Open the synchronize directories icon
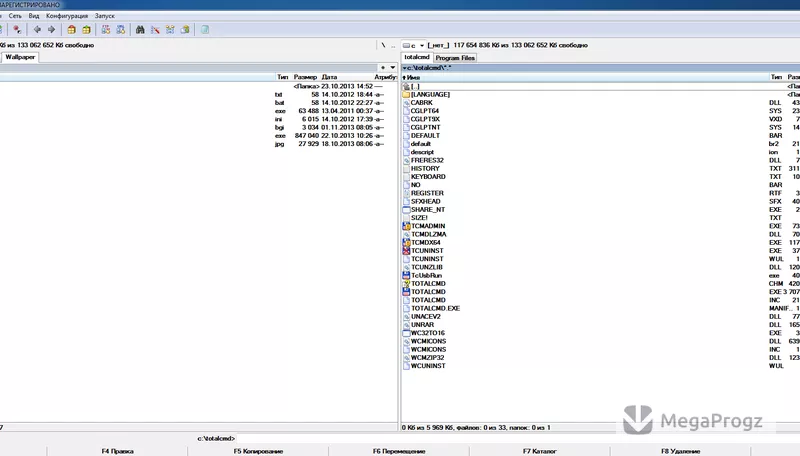This screenshot has width=800, height=456. 170,30
